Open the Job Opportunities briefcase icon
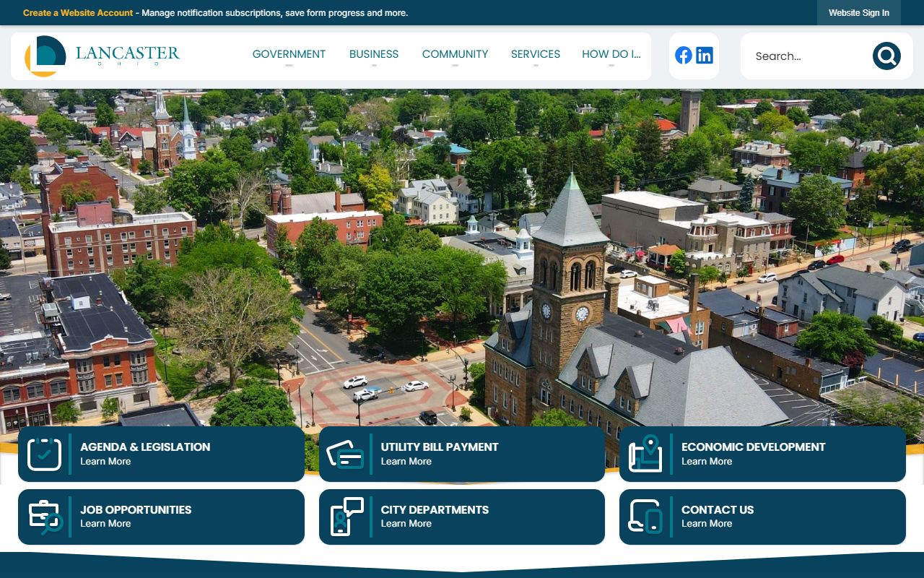This screenshot has height=578, width=924. point(45,517)
